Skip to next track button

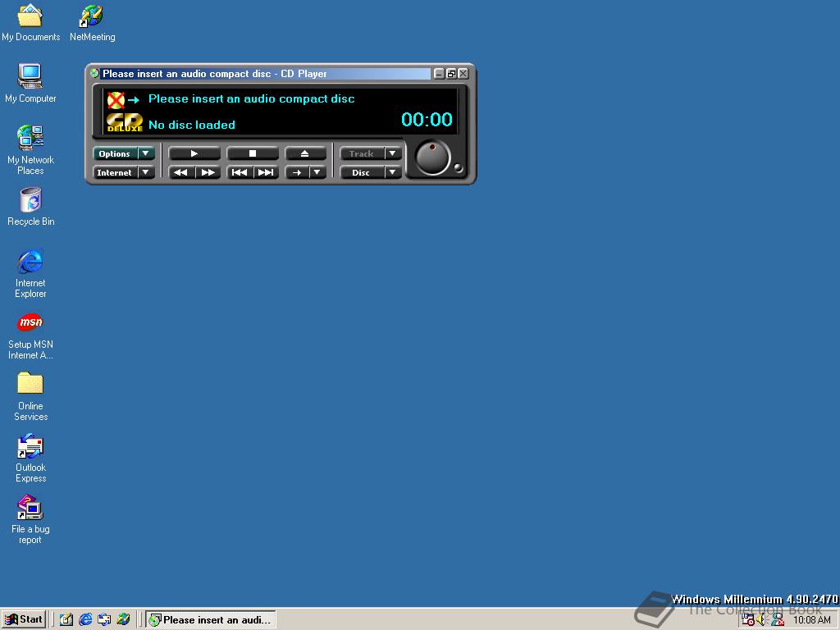pyautogui.click(x=266, y=172)
